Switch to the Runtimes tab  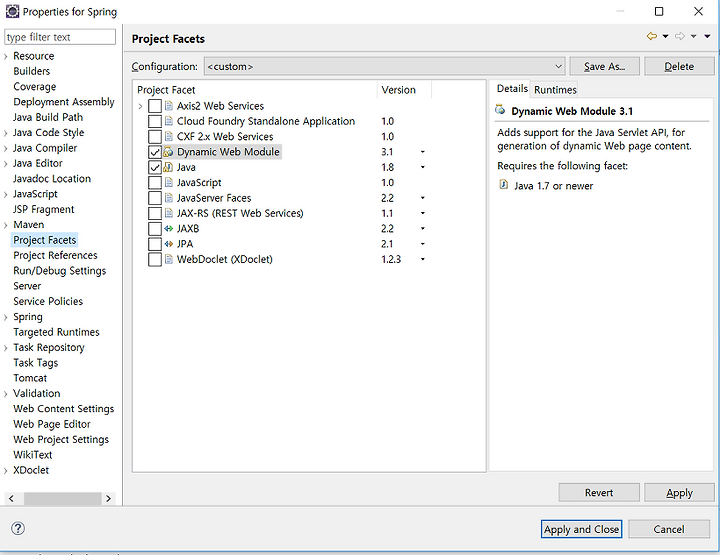click(x=555, y=90)
